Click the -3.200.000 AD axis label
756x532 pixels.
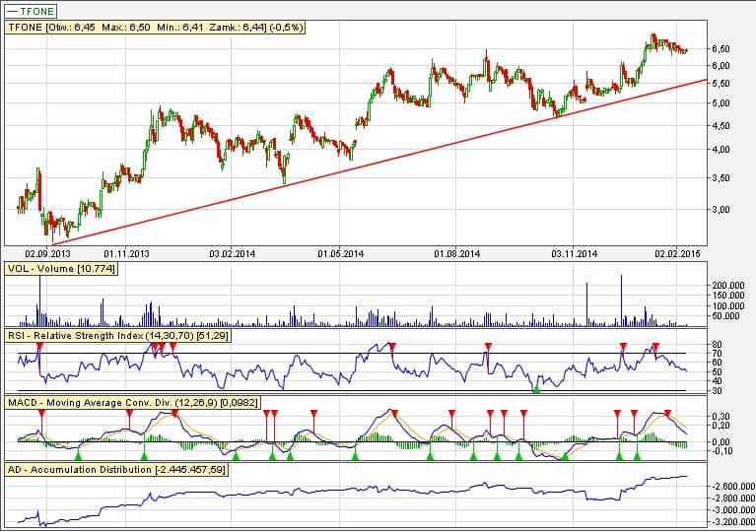(x=731, y=522)
